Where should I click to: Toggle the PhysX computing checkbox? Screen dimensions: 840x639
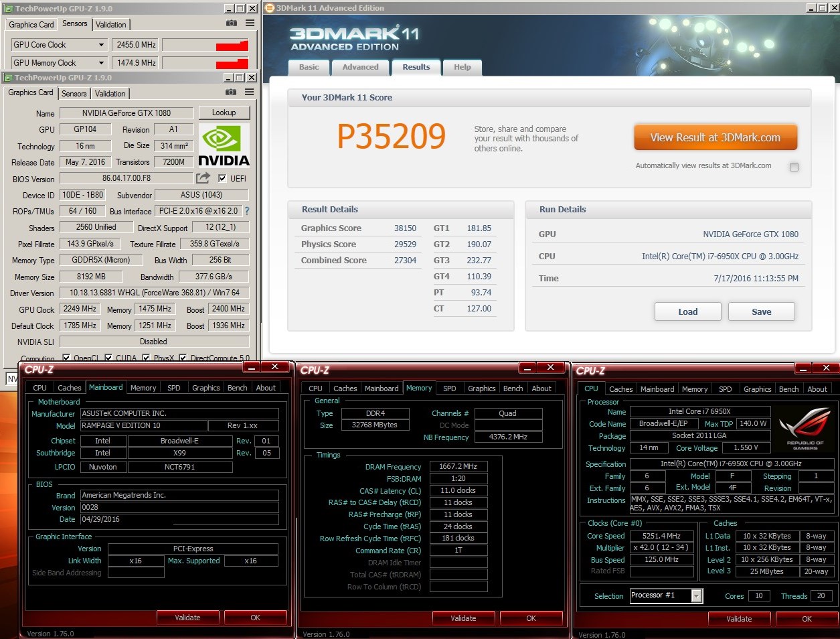pos(146,358)
